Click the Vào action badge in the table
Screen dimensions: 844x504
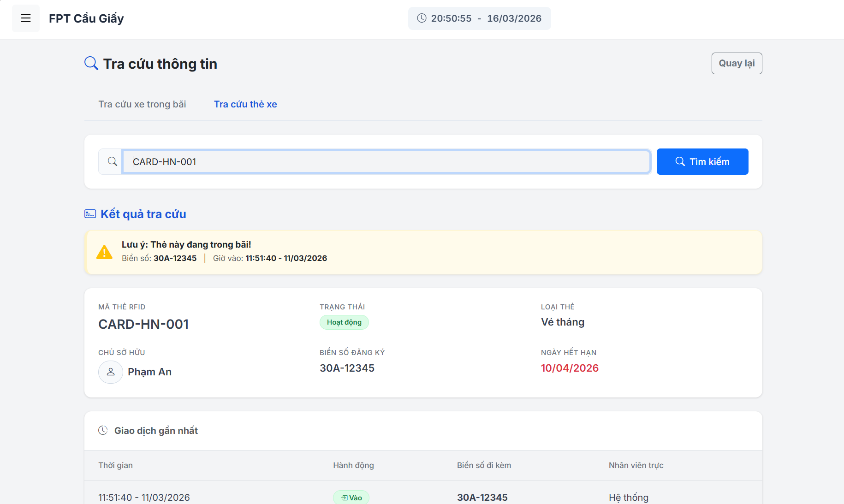coord(351,497)
